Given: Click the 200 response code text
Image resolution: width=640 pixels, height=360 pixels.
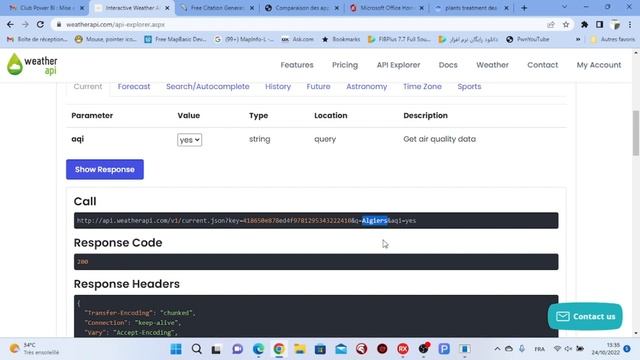Looking at the screenshot, I should (82, 262).
